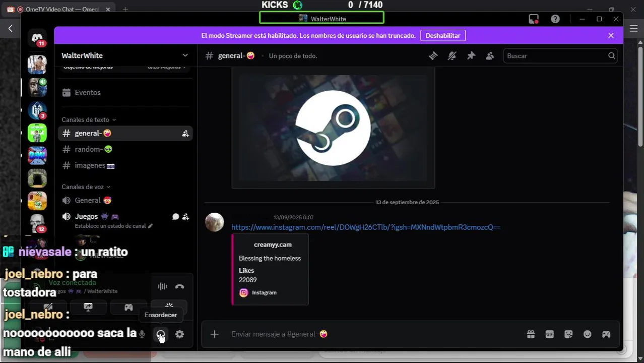Toggle the Ensordecer headphones button
Screen dimensions: 644x363
tap(161, 334)
